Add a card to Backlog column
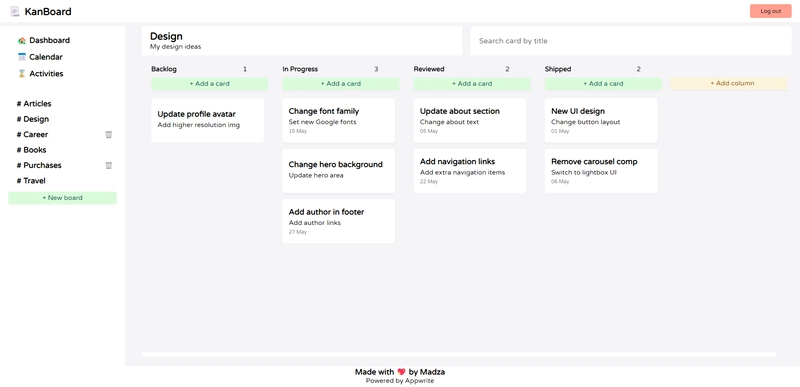Image resolution: width=800 pixels, height=387 pixels. (209, 84)
